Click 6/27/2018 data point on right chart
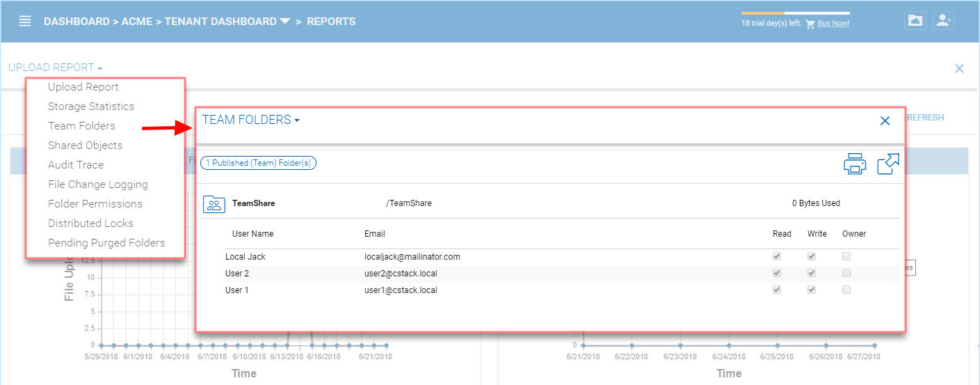This screenshot has height=385, width=980. [x=874, y=345]
